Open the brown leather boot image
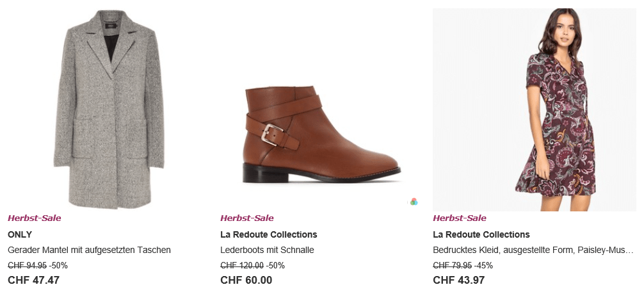 tap(321, 135)
